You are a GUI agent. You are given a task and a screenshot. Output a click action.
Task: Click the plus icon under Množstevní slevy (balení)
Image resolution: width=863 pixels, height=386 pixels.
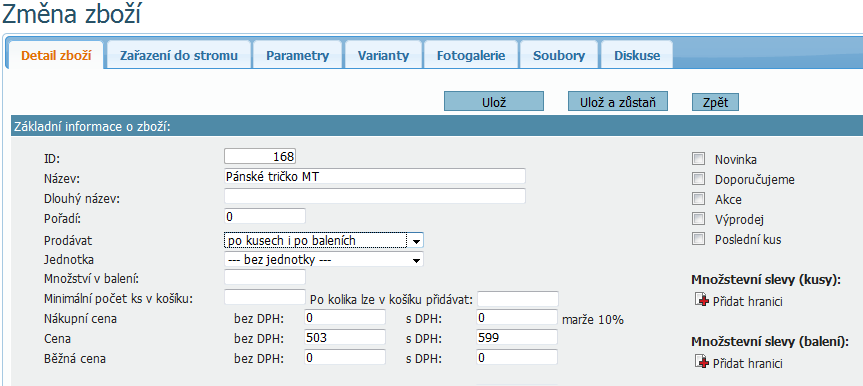coord(702,362)
